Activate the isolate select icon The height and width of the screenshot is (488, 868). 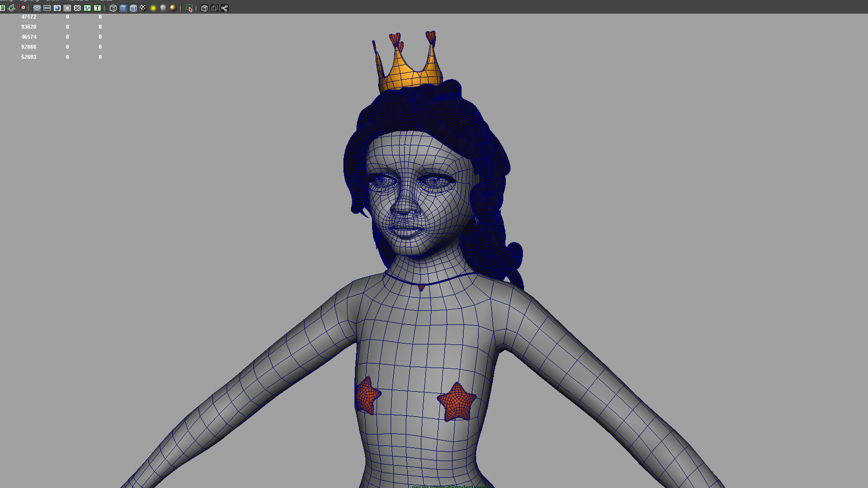pyautogui.click(x=189, y=8)
